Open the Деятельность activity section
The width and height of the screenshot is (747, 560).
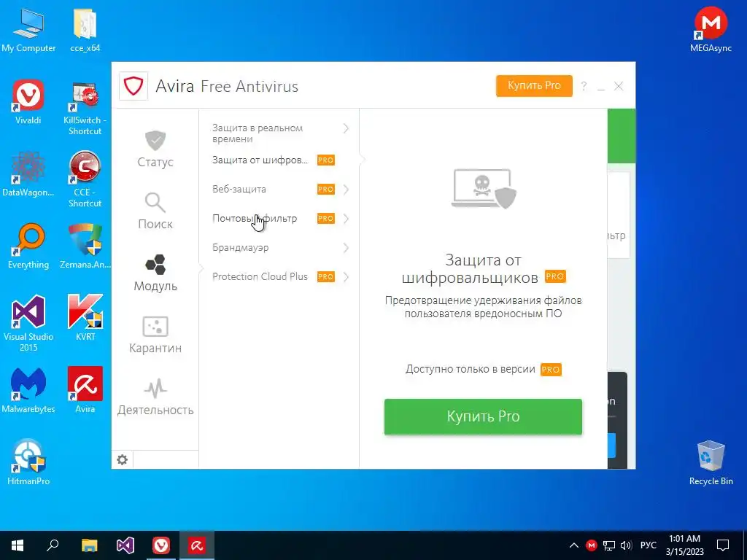pos(155,397)
